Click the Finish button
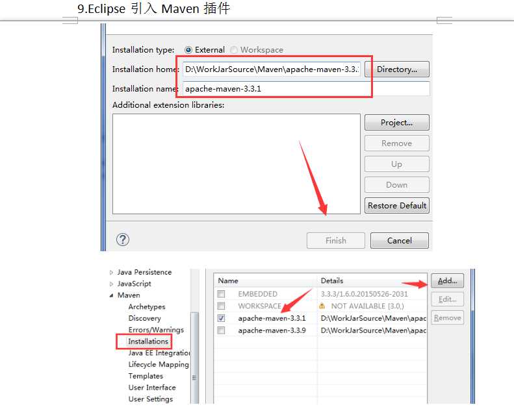Screen dimensions: 514x420 pyautogui.click(x=336, y=241)
